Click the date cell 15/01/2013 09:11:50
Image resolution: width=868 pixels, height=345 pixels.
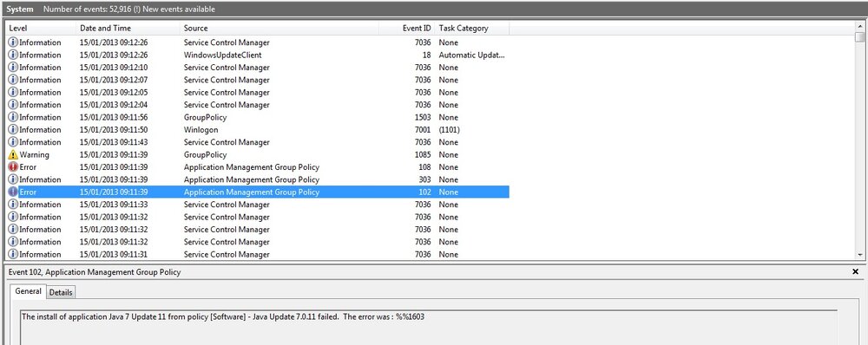(x=114, y=130)
